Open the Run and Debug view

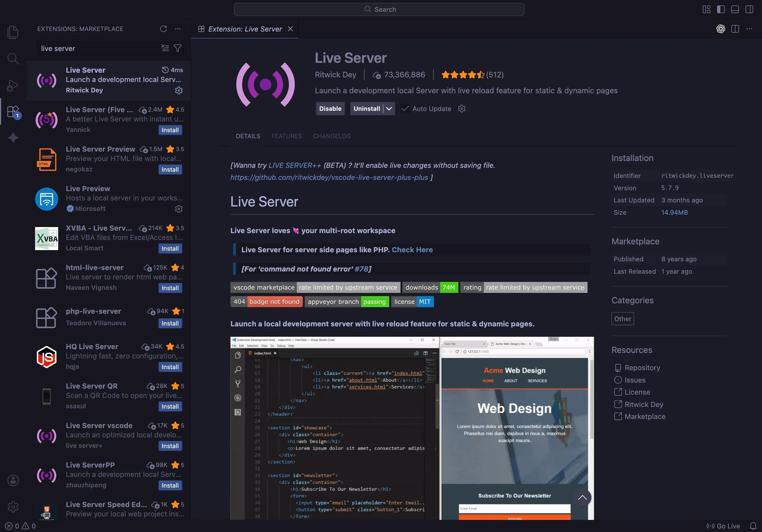[13, 85]
